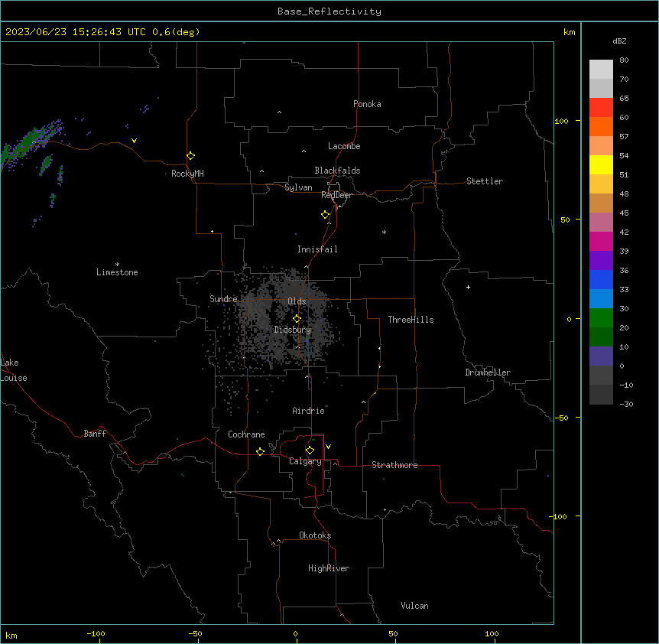Click the Sundre town label
This screenshot has height=644, width=659.
click(x=223, y=299)
